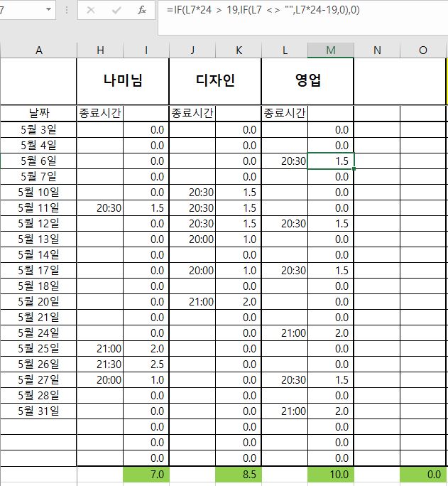
Task: Select the 5월 6일 date cell
Action: [39, 161]
